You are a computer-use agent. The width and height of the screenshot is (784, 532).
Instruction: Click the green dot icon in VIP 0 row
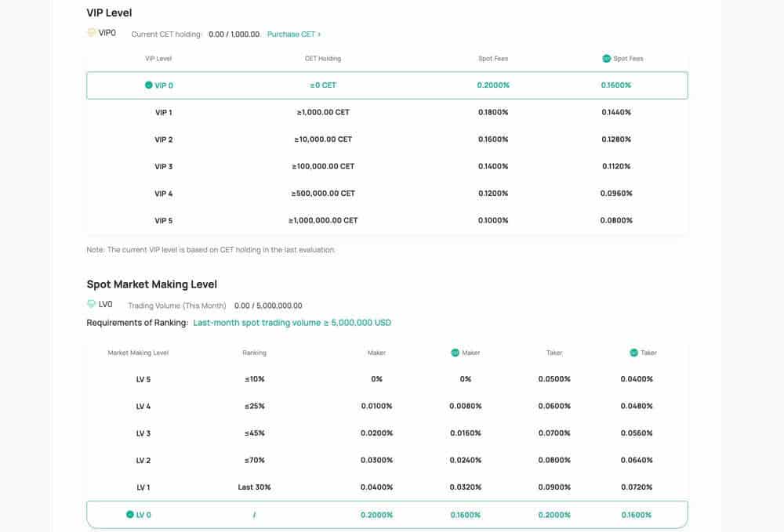[148, 85]
